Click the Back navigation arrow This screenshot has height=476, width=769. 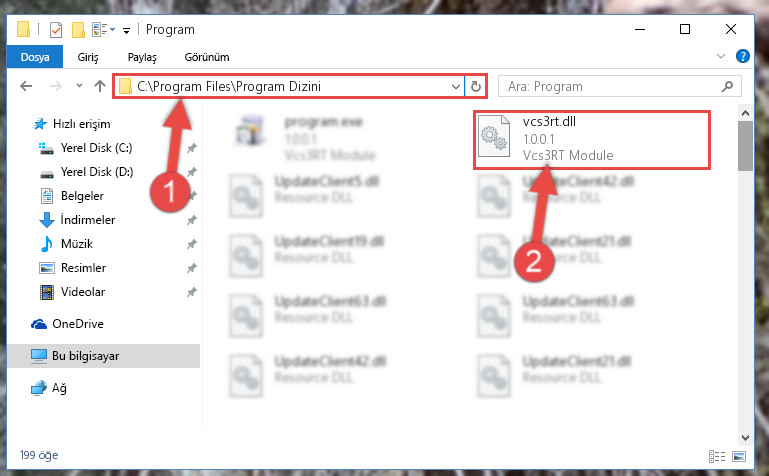pyautogui.click(x=26, y=86)
